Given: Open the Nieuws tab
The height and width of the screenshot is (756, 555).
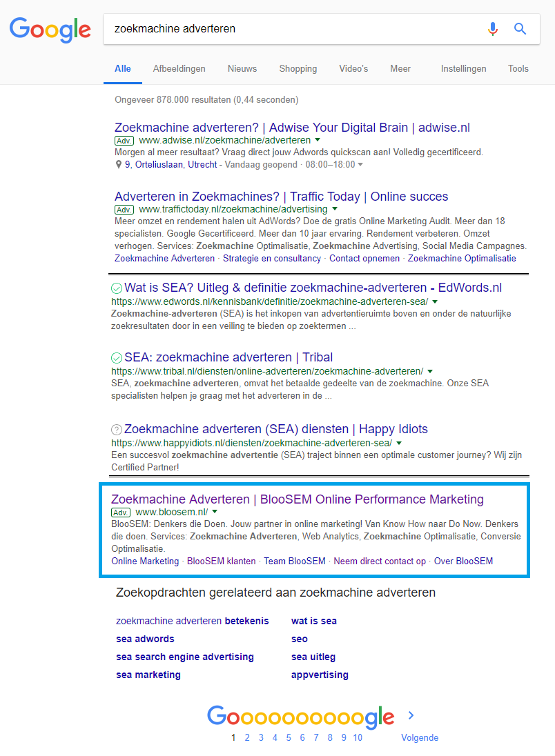Looking at the screenshot, I should pos(242,69).
